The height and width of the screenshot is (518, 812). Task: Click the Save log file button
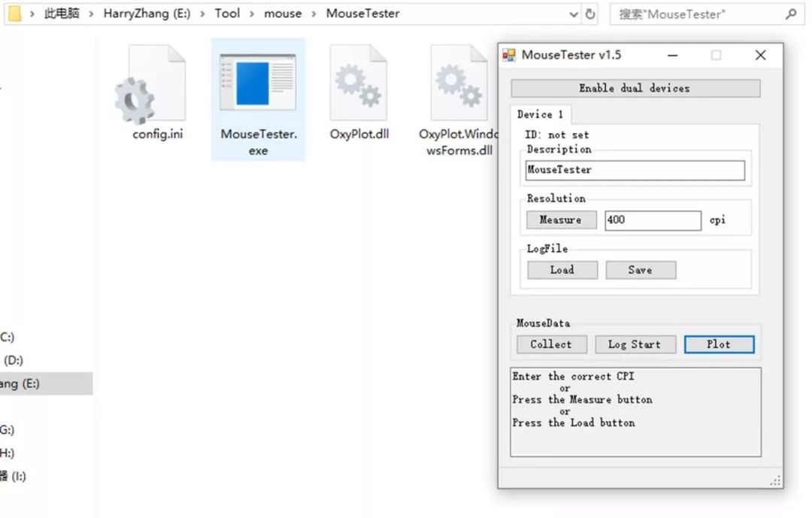641,270
